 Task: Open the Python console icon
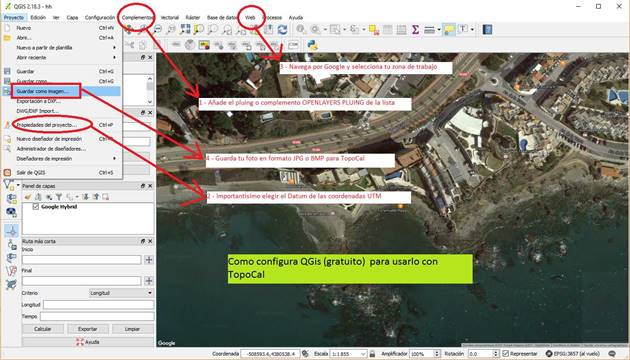[x=312, y=45]
